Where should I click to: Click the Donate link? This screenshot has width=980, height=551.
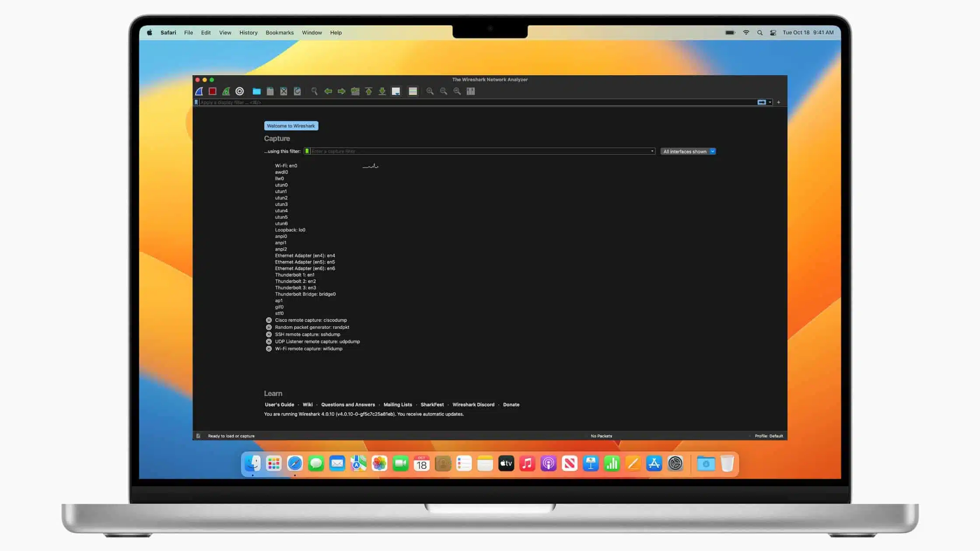(511, 405)
